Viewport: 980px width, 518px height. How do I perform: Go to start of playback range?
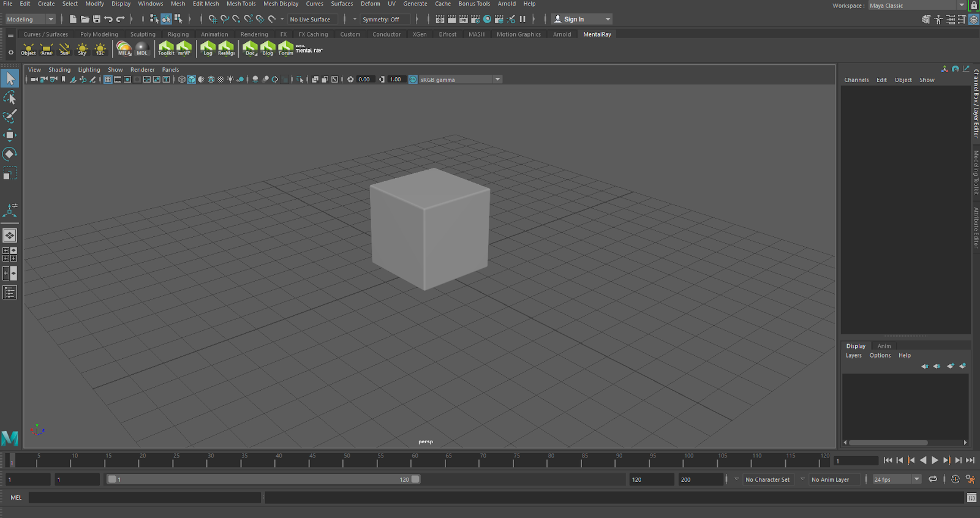[888, 460]
